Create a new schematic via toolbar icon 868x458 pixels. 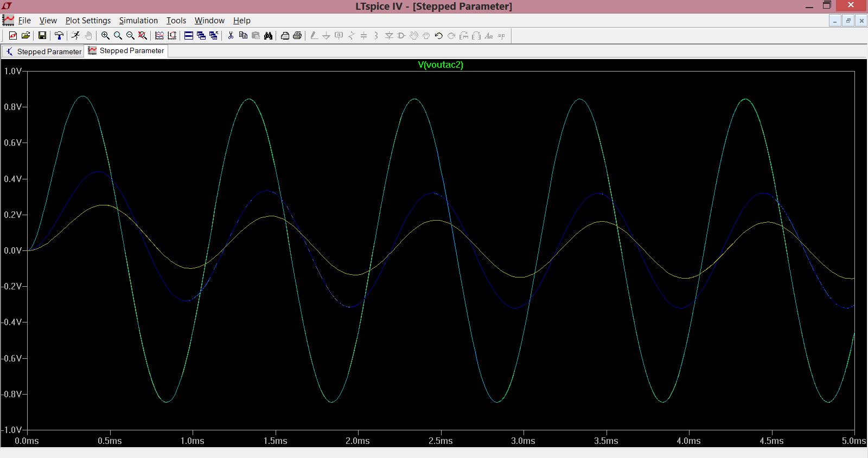coord(12,36)
